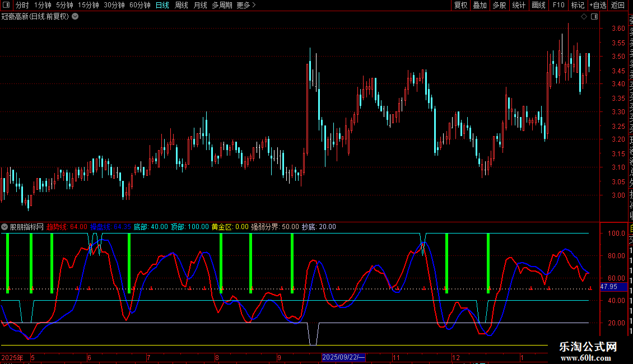Click the 标记 mark tool
Image resolution: width=633 pixels, height=364 pixels.
pyautogui.click(x=577, y=5)
